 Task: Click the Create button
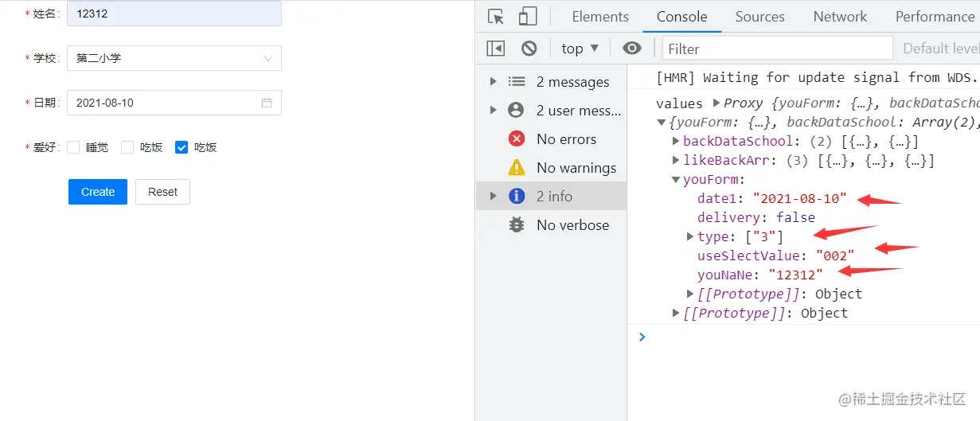[x=98, y=192]
